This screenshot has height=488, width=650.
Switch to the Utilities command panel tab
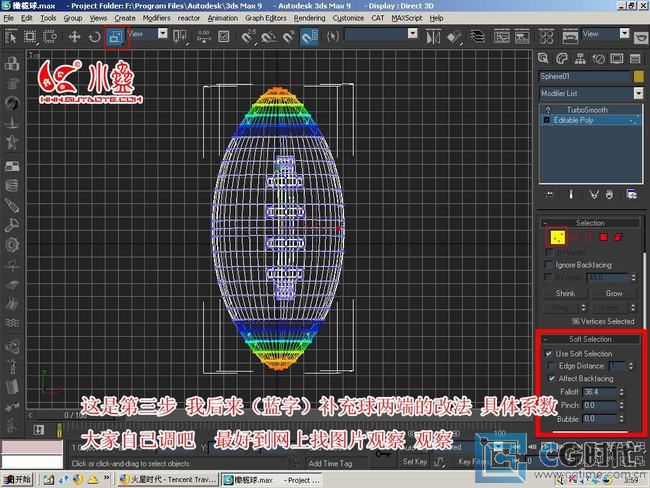(635, 58)
